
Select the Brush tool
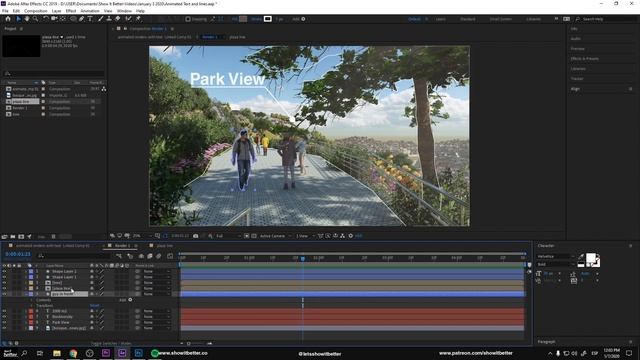click(100, 19)
